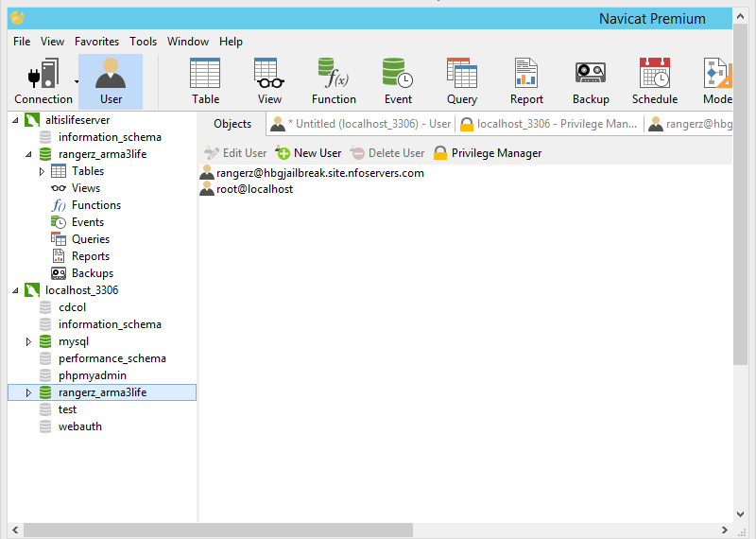
Task: Click the horizontal scrollbar right arrow
Action: 725,530
